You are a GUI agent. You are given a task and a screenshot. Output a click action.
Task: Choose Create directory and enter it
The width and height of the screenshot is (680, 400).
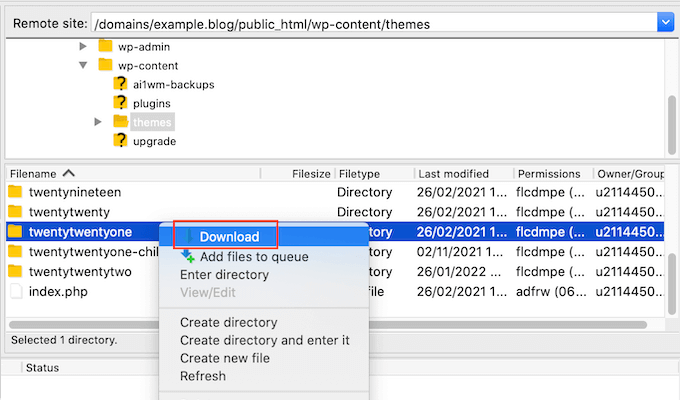[x=265, y=340]
